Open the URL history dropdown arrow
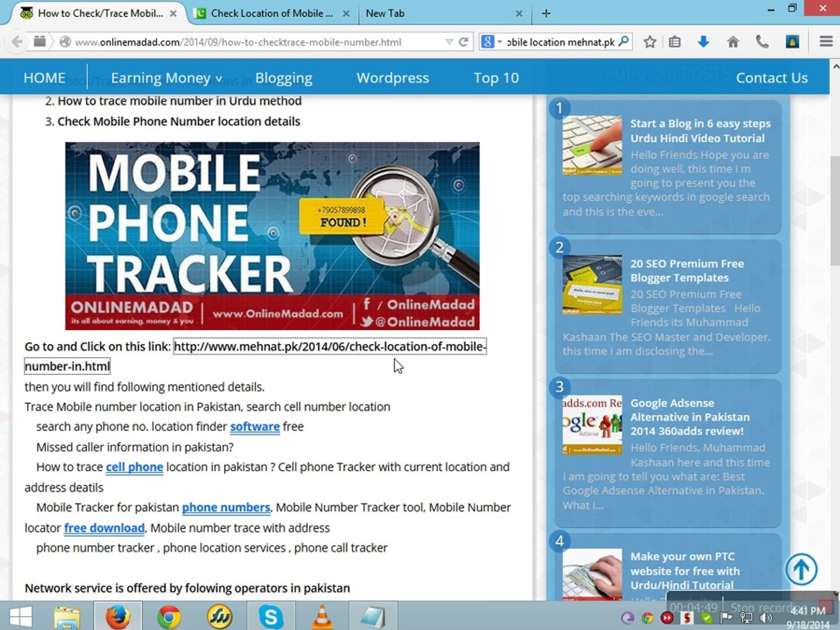840x630 pixels. pyautogui.click(x=449, y=41)
